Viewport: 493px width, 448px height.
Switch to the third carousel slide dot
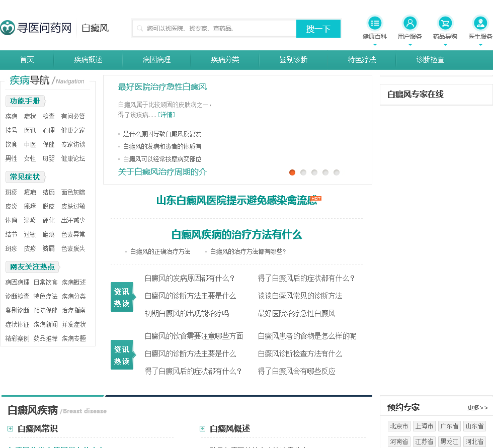point(314,172)
